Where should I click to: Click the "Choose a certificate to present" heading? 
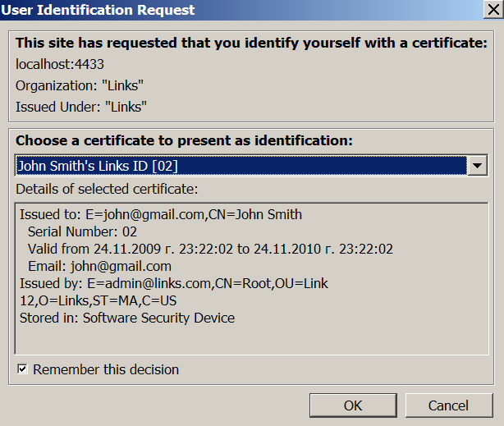pos(184,140)
